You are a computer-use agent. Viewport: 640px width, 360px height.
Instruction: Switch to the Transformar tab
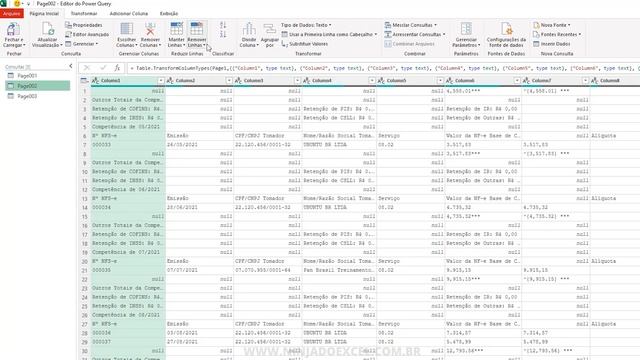84,13
